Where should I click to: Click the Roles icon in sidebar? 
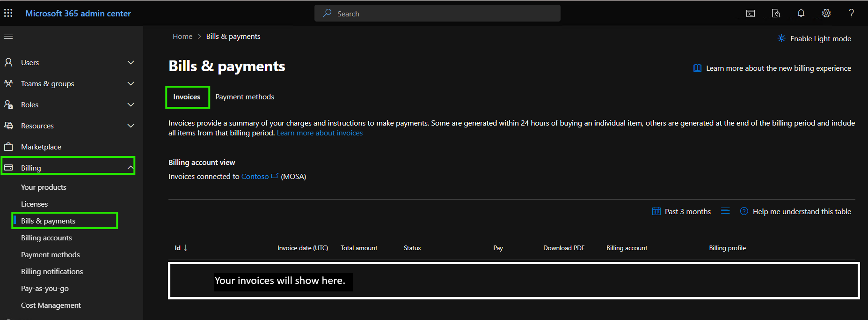pos(8,104)
